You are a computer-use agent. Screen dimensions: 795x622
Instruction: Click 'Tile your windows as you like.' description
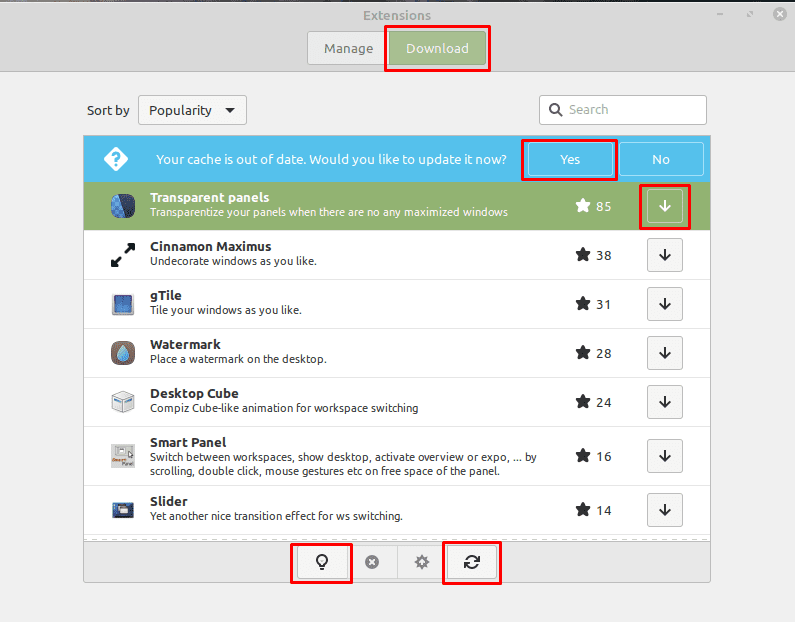tap(226, 310)
